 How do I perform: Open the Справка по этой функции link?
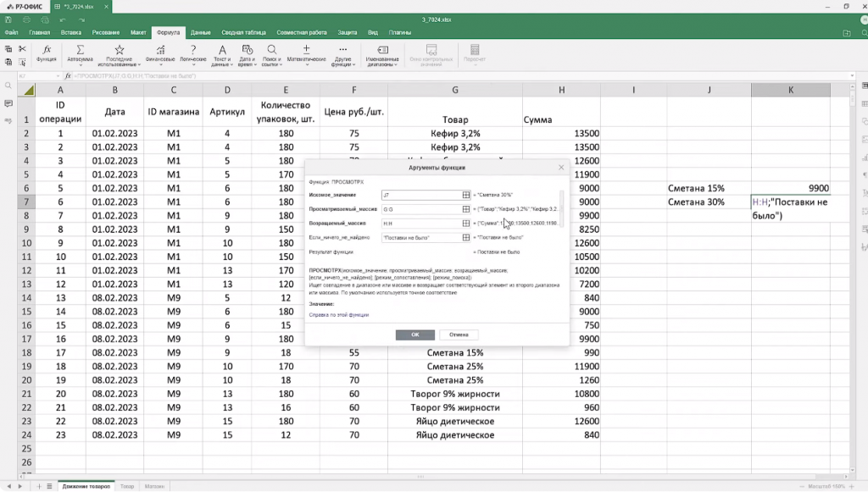coord(339,315)
